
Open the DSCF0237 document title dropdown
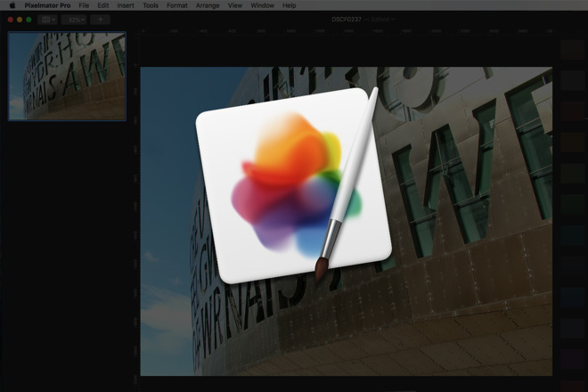point(363,20)
